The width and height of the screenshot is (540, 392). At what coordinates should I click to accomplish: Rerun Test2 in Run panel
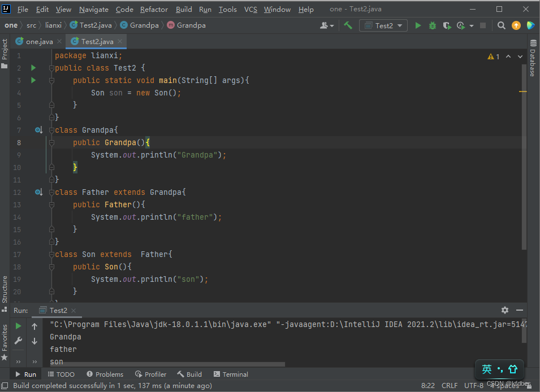[19, 326]
